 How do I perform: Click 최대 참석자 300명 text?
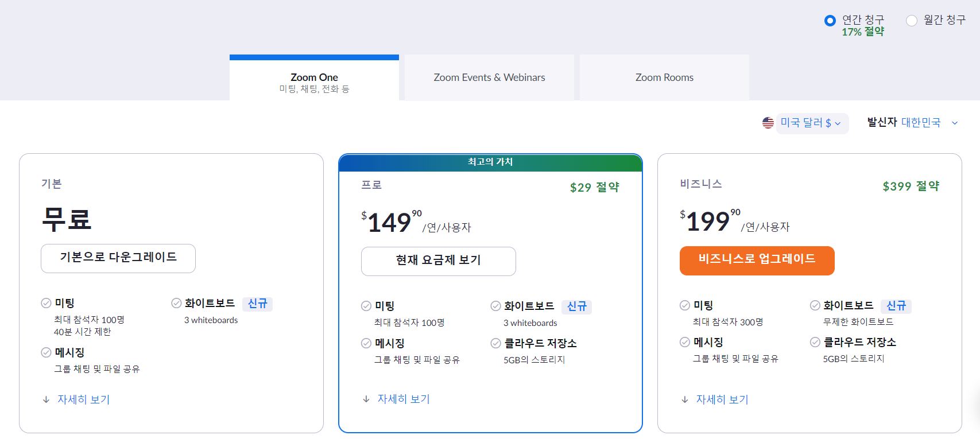[x=728, y=322]
